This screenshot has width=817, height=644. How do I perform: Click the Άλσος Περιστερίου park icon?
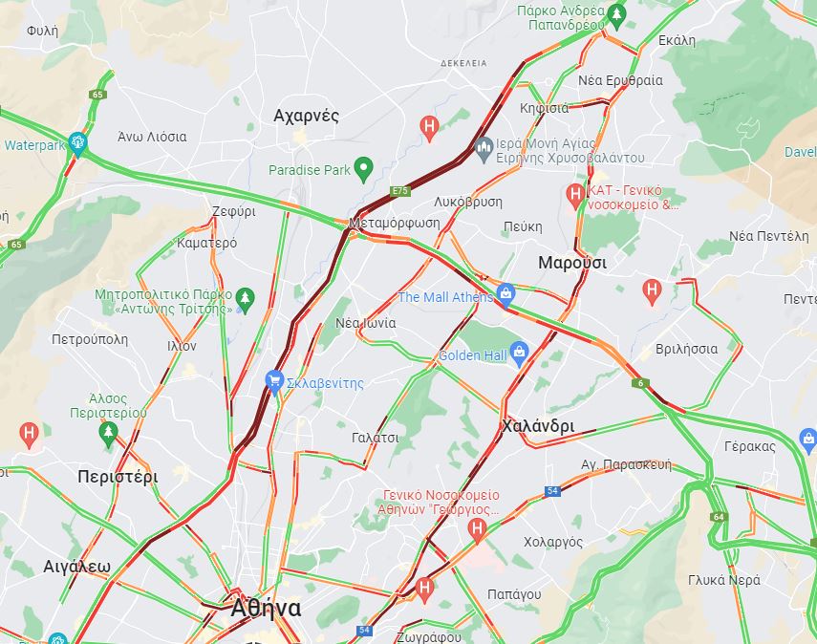coord(108,435)
